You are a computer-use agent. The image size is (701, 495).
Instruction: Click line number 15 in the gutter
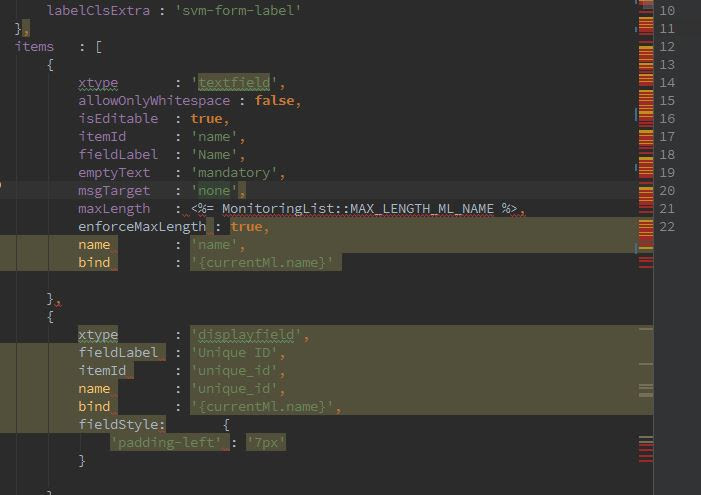point(667,101)
